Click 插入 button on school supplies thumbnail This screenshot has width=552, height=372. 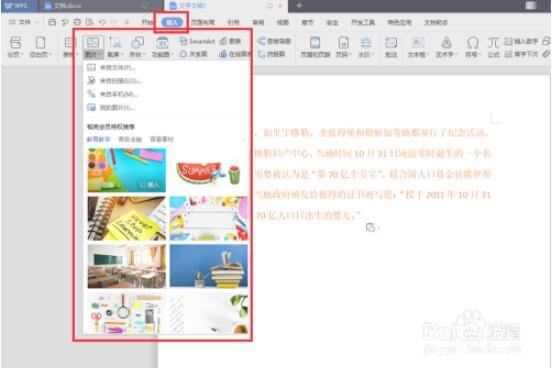tap(149, 185)
